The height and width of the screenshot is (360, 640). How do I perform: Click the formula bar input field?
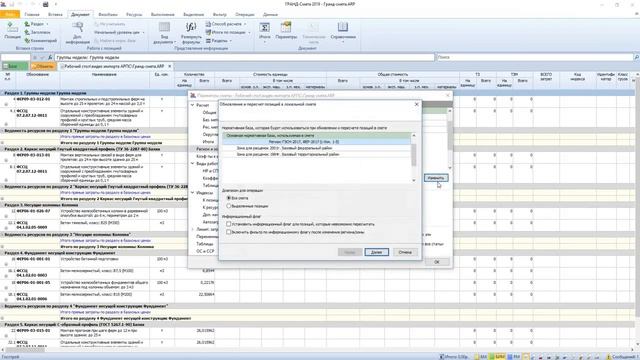coord(244,58)
